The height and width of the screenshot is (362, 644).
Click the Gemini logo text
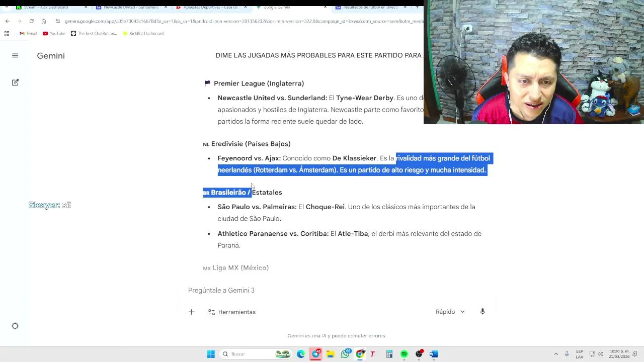[51, 56]
